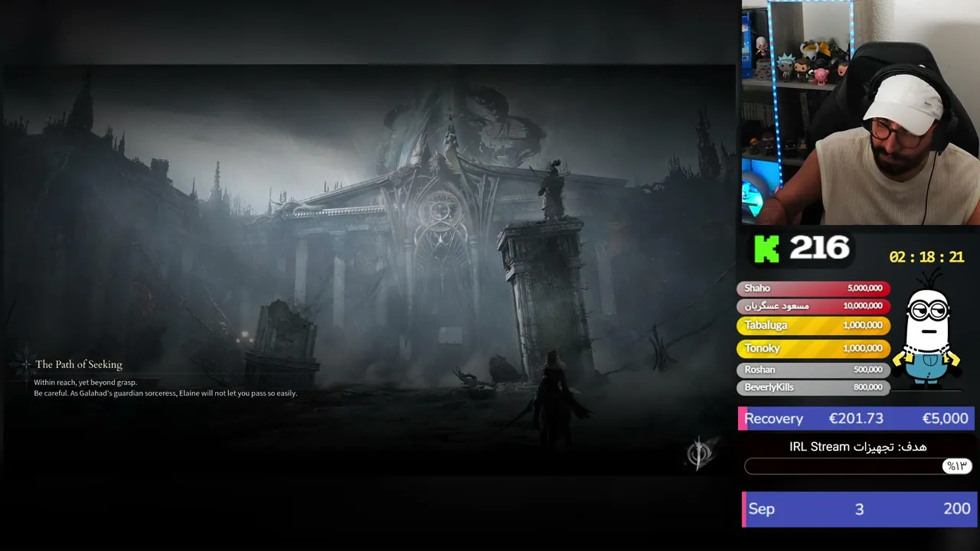Select the Tabaluga leaderboard name
980x551 pixels.
pyautogui.click(x=766, y=325)
